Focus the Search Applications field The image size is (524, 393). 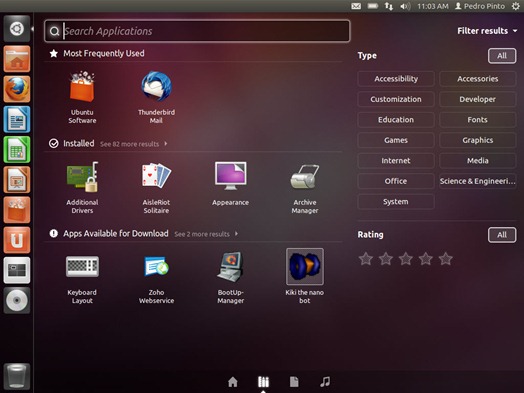click(x=197, y=31)
